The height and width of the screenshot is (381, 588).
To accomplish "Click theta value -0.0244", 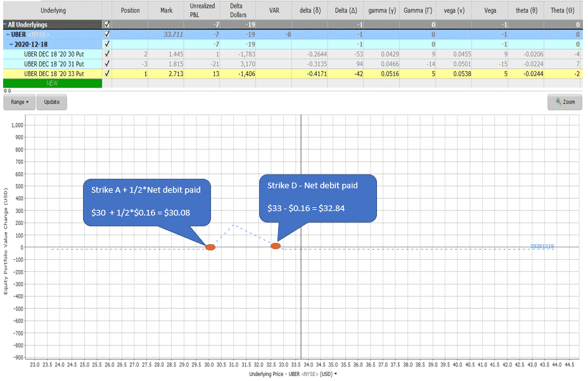I will [x=534, y=74].
